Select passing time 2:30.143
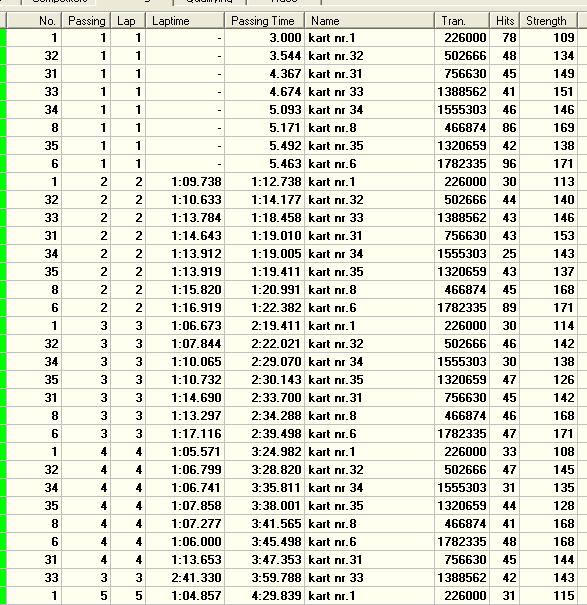 tap(264, 380)
